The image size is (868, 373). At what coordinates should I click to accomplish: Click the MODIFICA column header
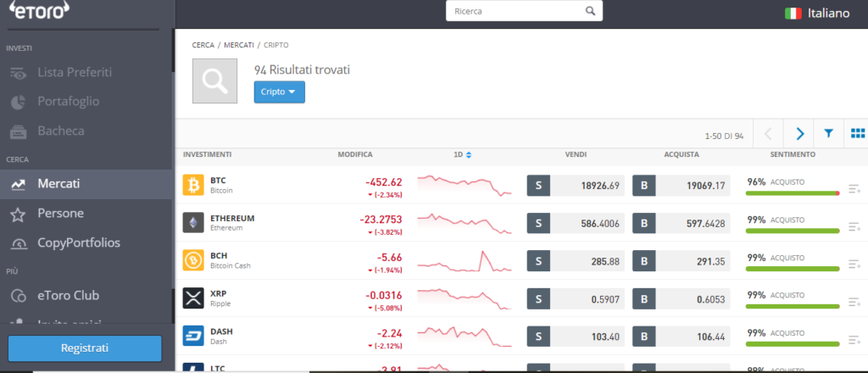355,155
